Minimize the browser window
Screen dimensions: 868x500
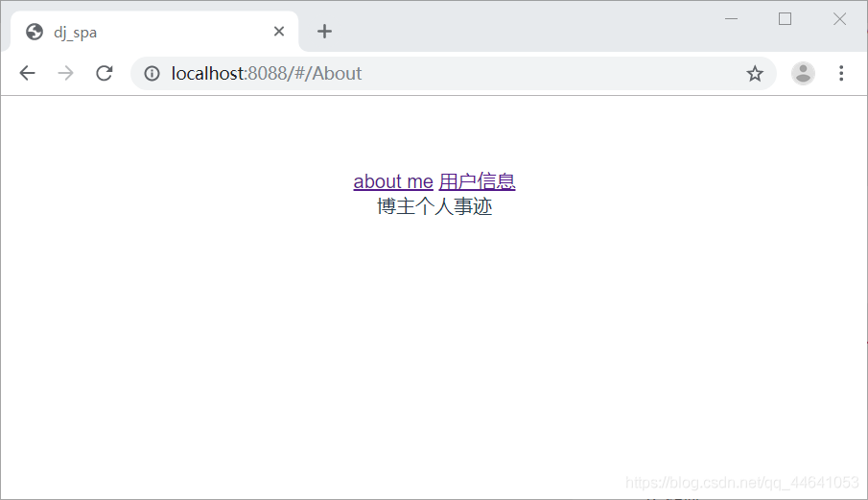pyautogui.click(x=731, y=19)
